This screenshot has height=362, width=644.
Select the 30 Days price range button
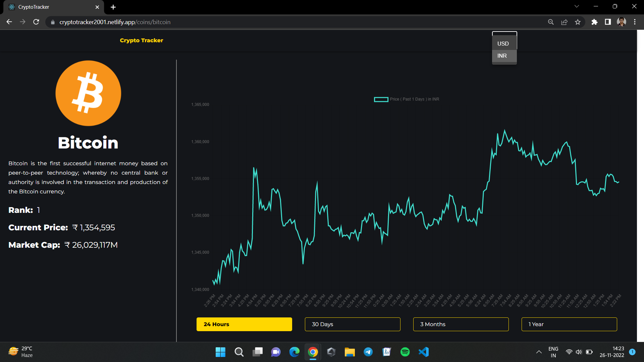352,324
